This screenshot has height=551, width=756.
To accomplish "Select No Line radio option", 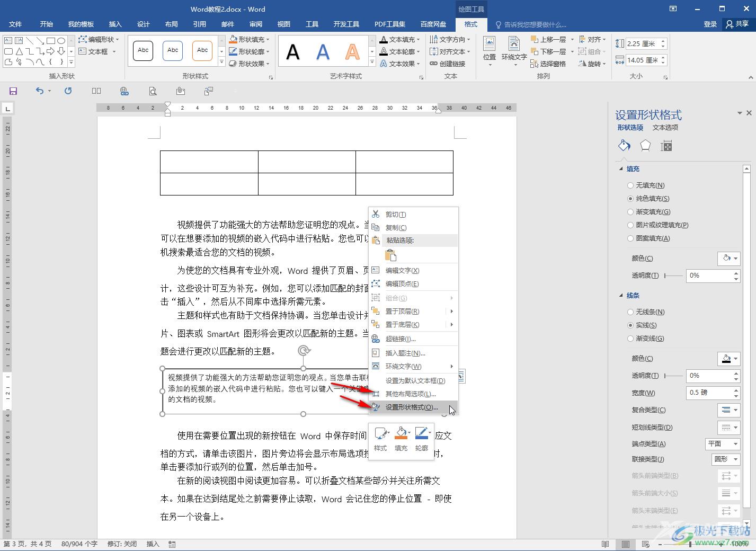I will point(646,312).
